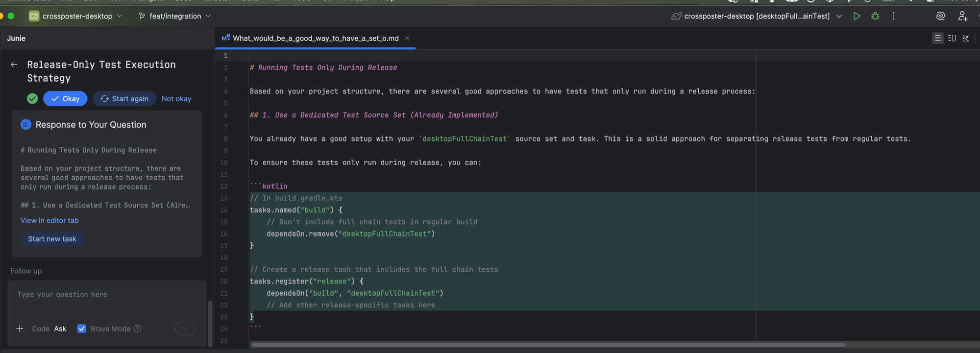
Task: Click the editor horizontal scrollbar
Action: (x=548, y=345)
